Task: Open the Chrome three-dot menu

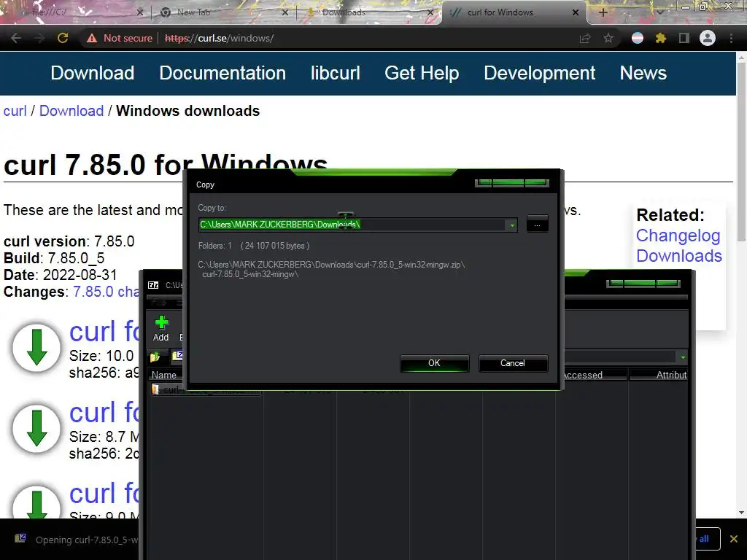Action: (x=731, y=38)
